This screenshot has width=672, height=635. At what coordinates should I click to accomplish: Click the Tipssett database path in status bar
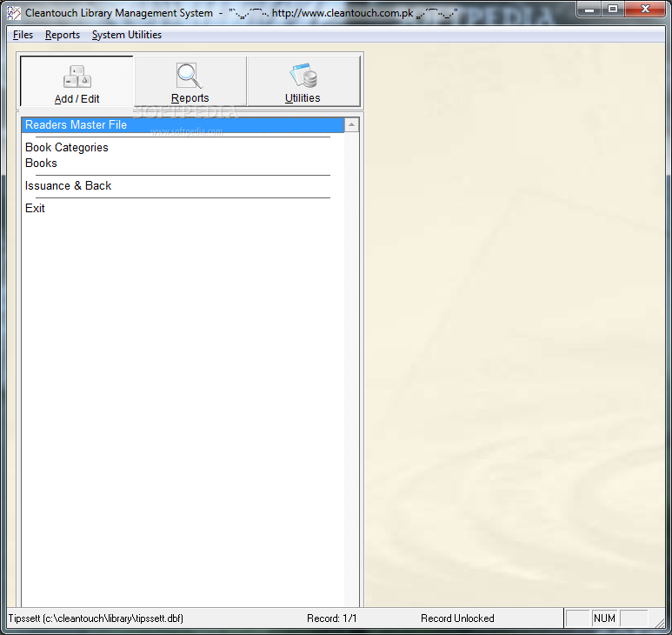tap(96, 618)
